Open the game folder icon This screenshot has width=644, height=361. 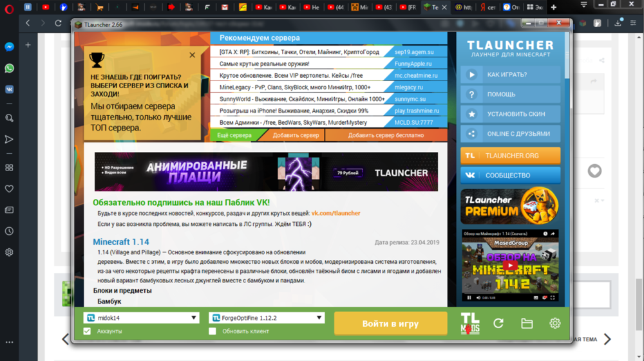tap(527, 323)
